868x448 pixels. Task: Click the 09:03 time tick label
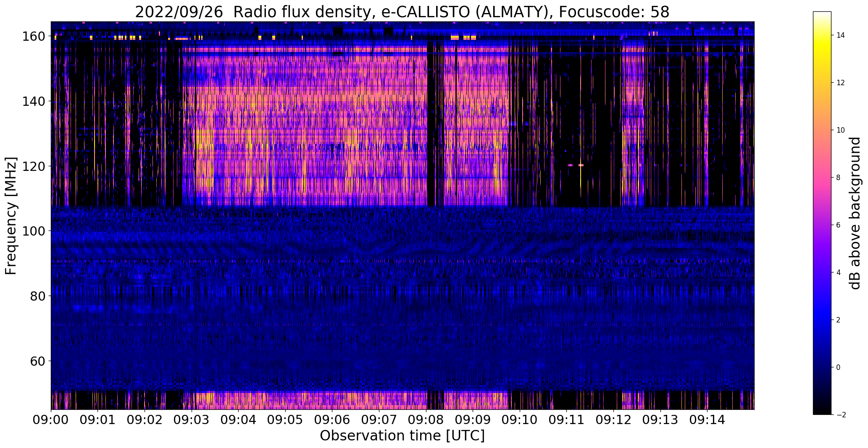[x=192, y=419]
